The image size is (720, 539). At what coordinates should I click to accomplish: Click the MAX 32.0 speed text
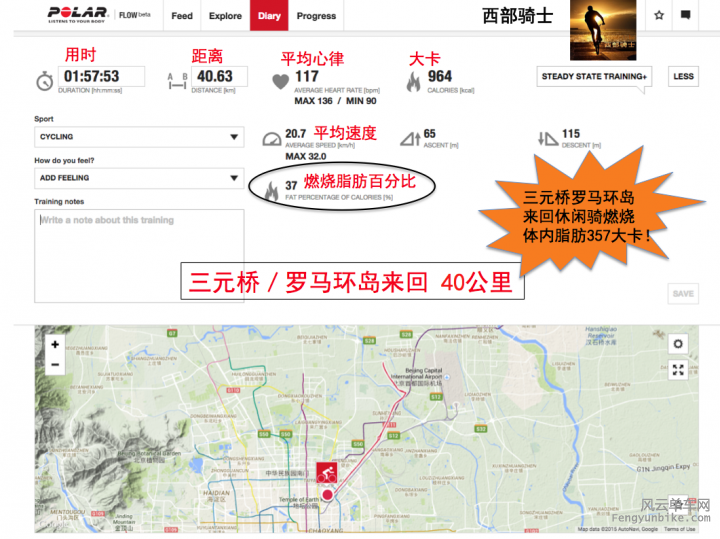(x=306, y=157)
